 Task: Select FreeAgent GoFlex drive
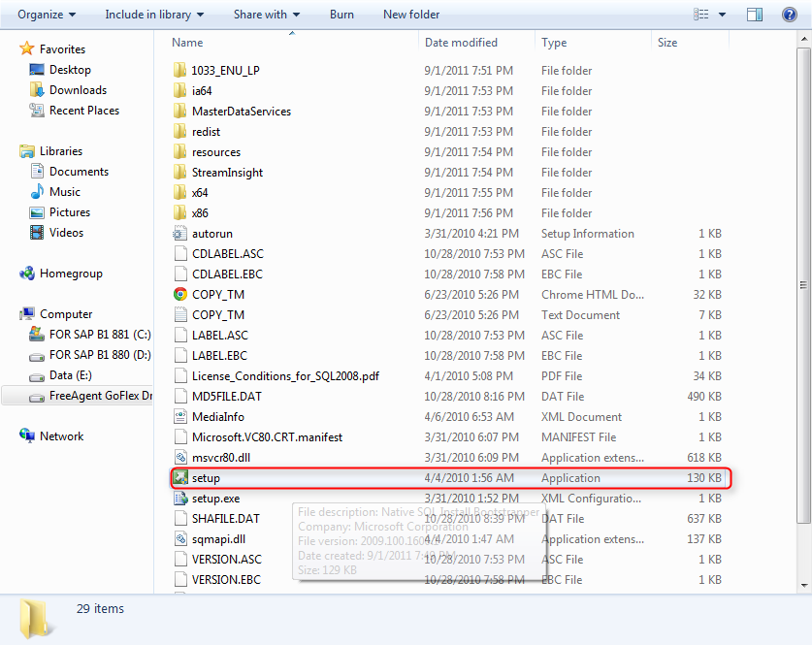101,396
